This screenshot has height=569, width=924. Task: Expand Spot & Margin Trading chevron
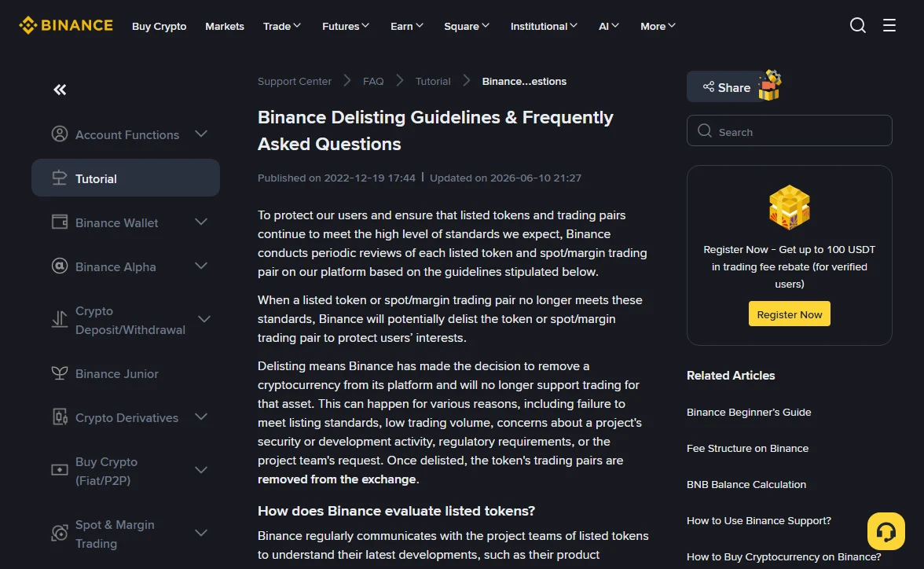[x=201, y=533]
